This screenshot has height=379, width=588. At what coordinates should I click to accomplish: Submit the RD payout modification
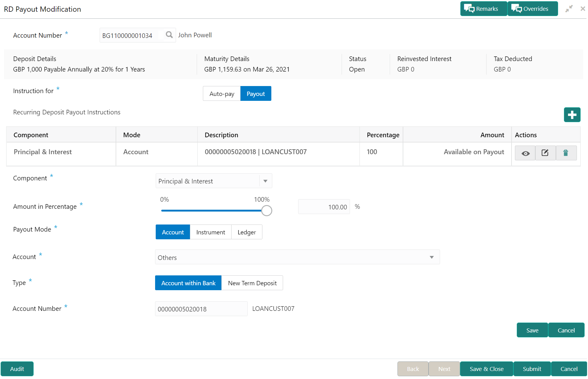(532, 369)
